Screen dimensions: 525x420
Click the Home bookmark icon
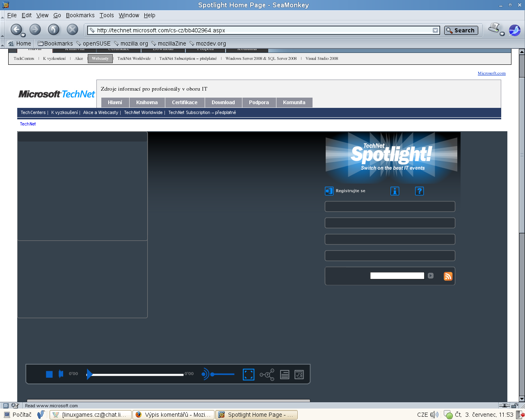[20, 43]
